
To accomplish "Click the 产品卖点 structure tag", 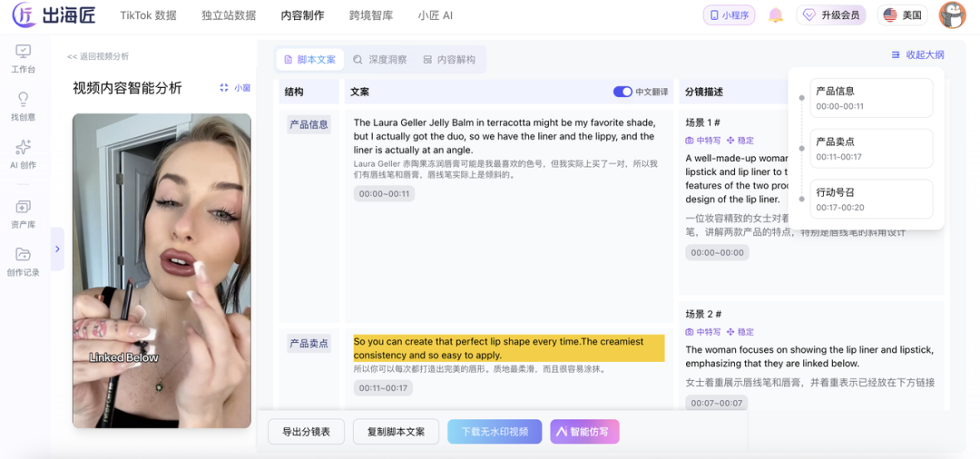I will coord(309,343).
